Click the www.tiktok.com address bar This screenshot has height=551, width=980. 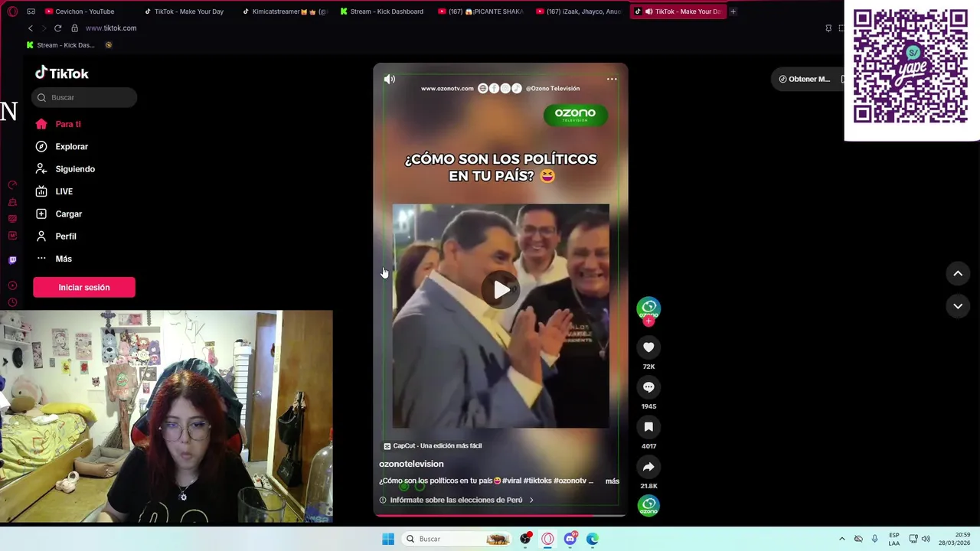pos(111,28)
